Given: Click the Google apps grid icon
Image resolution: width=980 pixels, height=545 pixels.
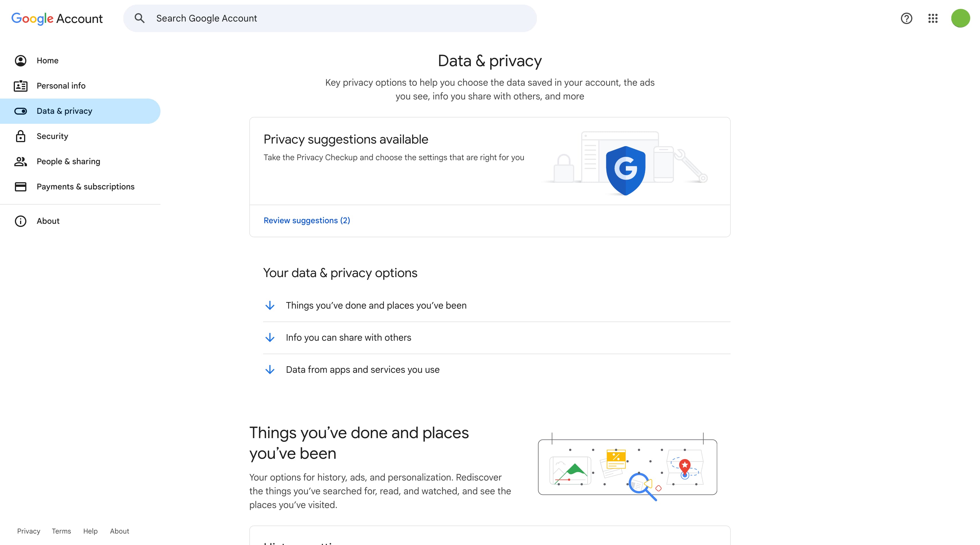Looking at the screenshot, I should [933, 18].
